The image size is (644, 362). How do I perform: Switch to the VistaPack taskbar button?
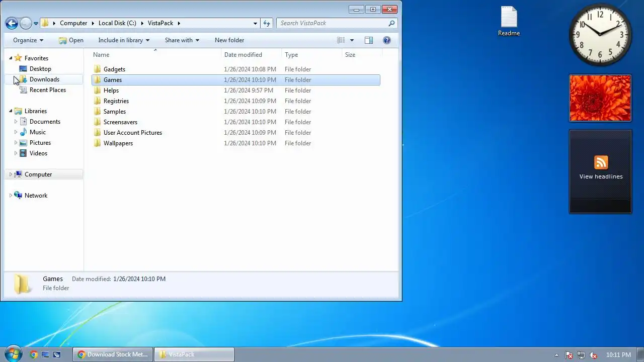[x=194, y=354]
